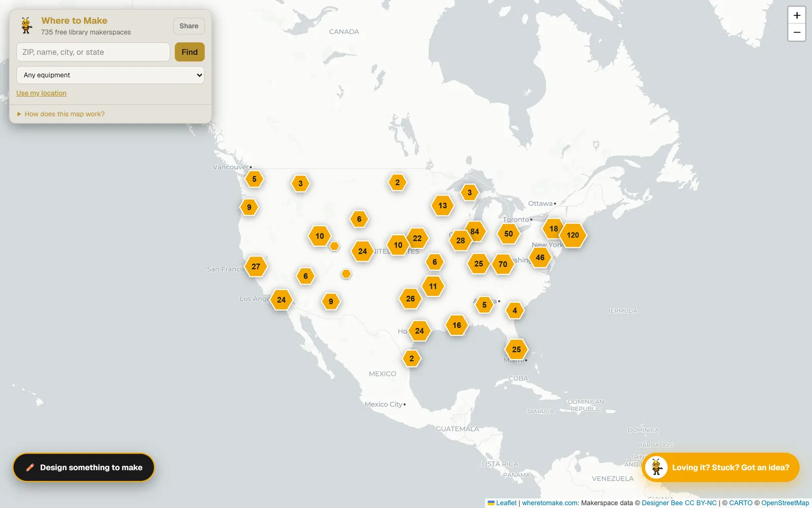Click the Design something to make button
The image size is (812, 508).
[84, 467]
